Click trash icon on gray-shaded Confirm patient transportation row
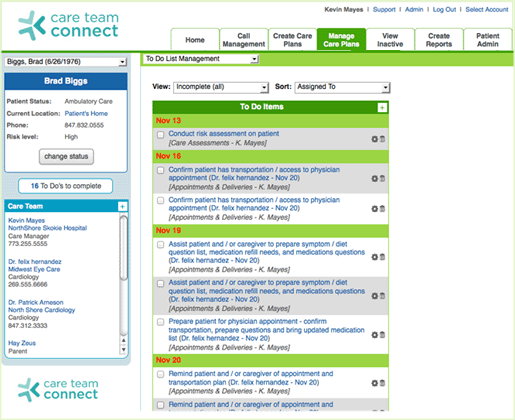Screen dimensions: 515x420 382,179
